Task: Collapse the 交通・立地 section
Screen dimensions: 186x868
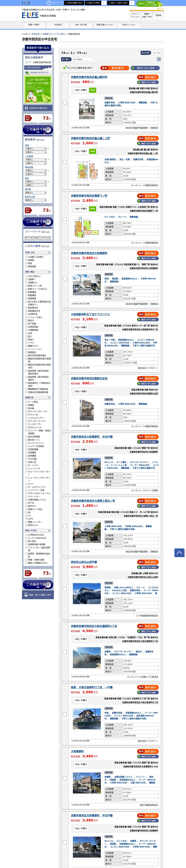Action: point(38,252)
